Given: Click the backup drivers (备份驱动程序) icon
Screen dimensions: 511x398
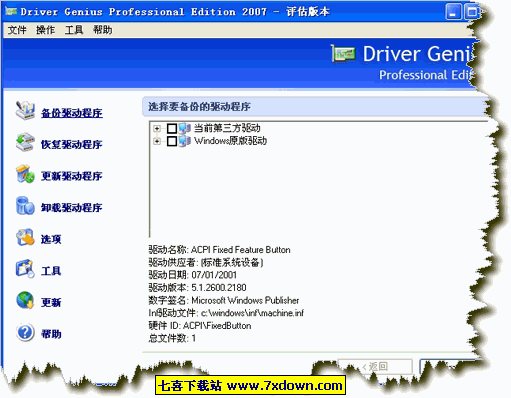Looking at the screenshot, I should 25,111.
